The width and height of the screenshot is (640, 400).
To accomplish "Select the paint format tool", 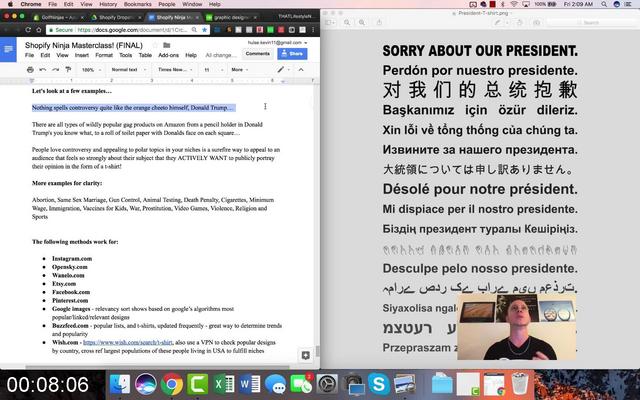I will pyautogui.click(x=68, y=70).
